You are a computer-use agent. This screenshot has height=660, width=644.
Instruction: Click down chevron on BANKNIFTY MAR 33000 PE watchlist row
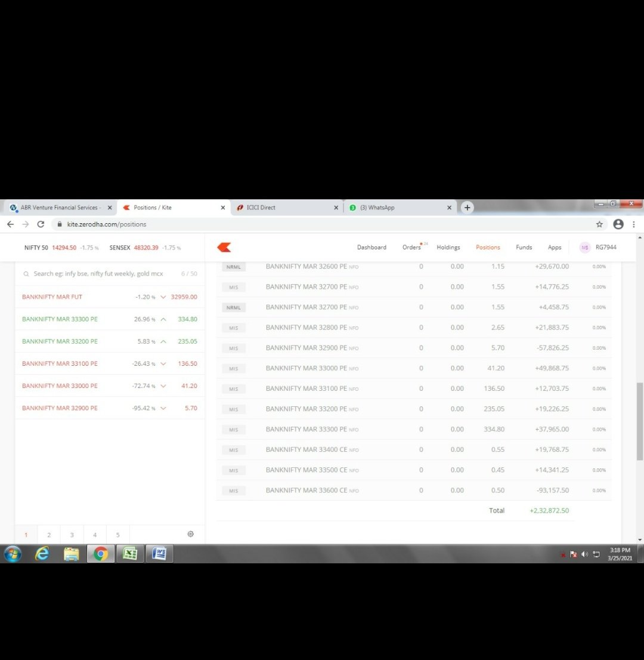[x=163, y=386]
